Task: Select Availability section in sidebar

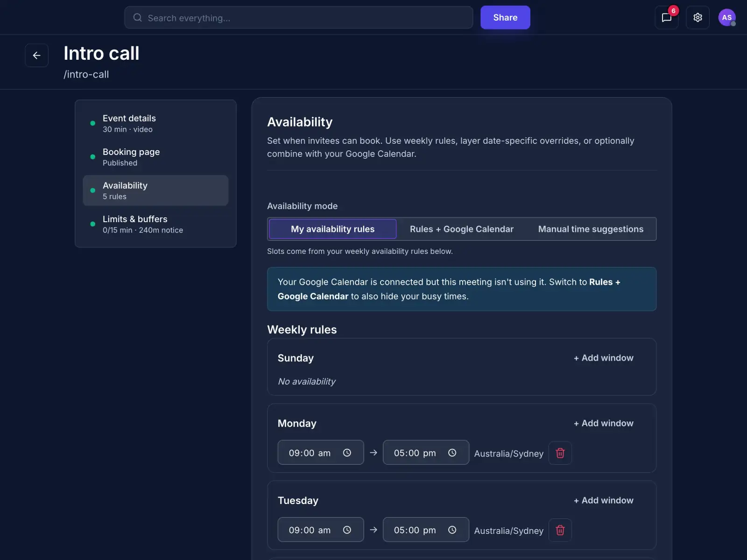Action: (x=155, y=190)
